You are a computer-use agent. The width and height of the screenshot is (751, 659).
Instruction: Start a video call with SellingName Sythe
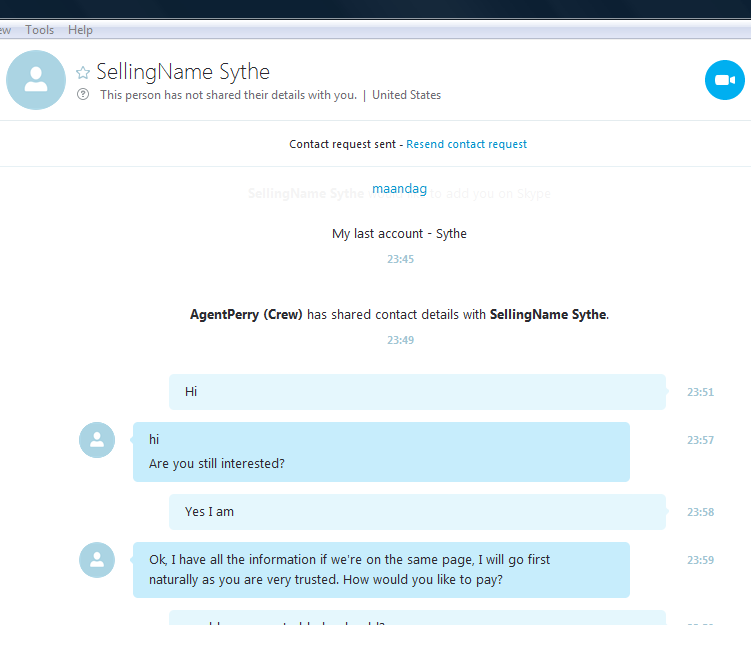coord(724,80)
